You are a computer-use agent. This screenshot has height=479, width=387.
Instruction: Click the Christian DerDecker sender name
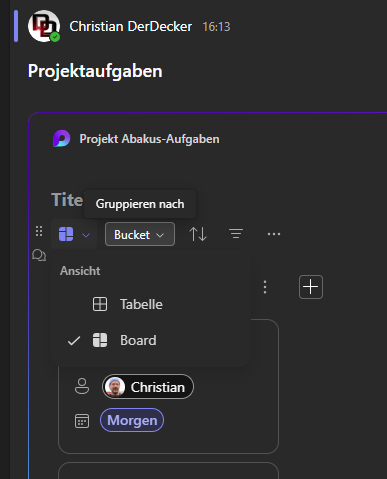(x=131, y=26)
